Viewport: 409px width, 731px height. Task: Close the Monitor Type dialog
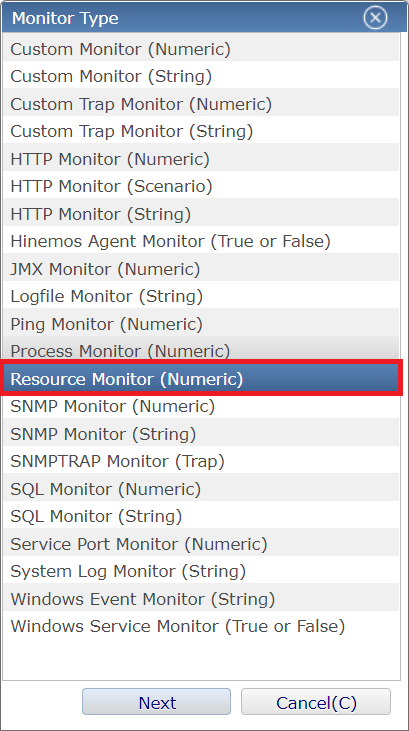tap(375, 18)
